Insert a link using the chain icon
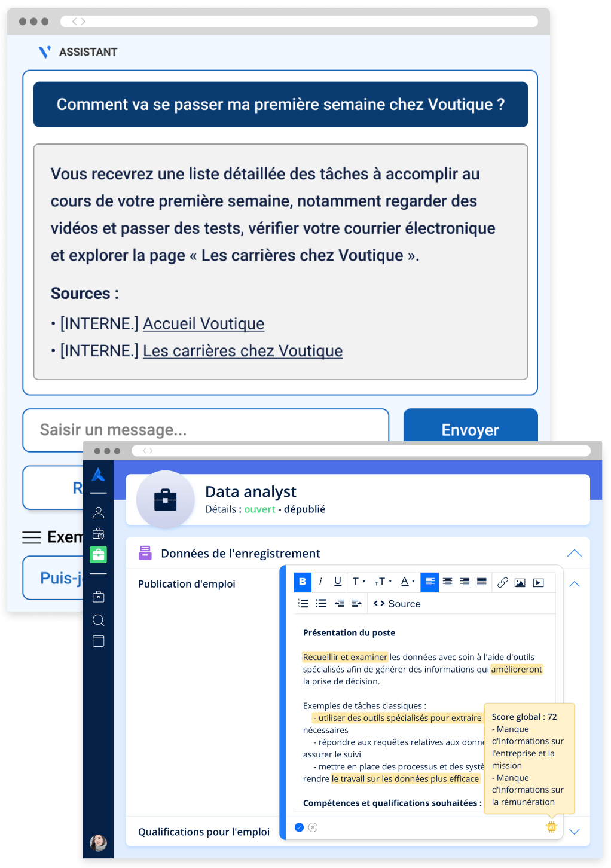The width and height of the screenshot is (611, 868). 503,582
